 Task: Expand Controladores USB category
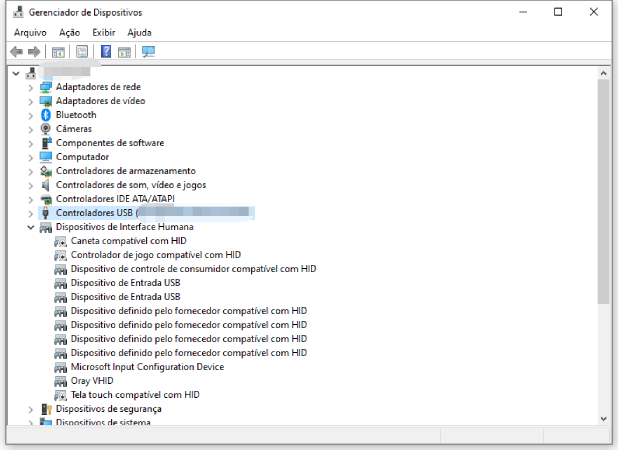click(31, 214)
